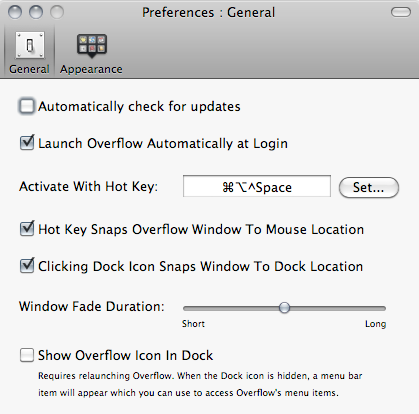Click the Show Overflow Icon In Dock label
Screen dimensions: 419x414
[x=125, y=355]
